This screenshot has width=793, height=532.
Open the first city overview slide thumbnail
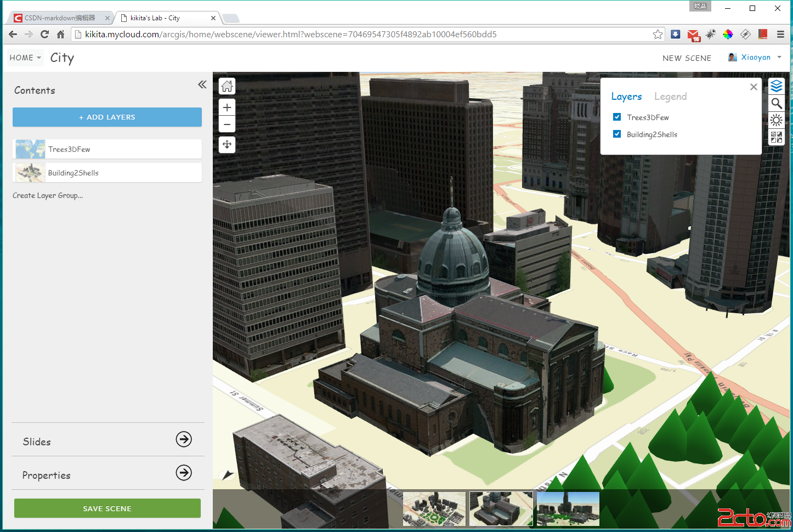coord(434,509)
